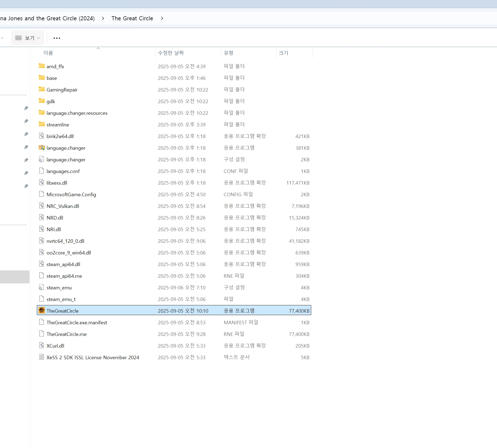
Task: Click the TheGreatCircle.exe.manifest file icon
Action: (41, 322)
